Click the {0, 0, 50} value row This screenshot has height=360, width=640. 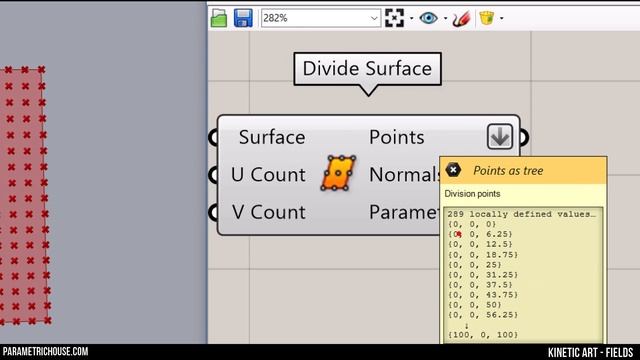[x=475, y=305]
